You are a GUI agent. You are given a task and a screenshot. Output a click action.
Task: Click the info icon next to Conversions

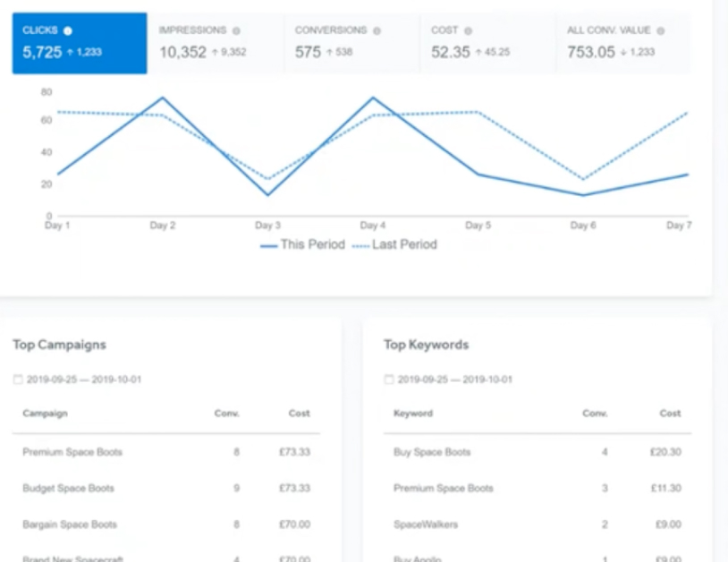click(x=377, y=30)
